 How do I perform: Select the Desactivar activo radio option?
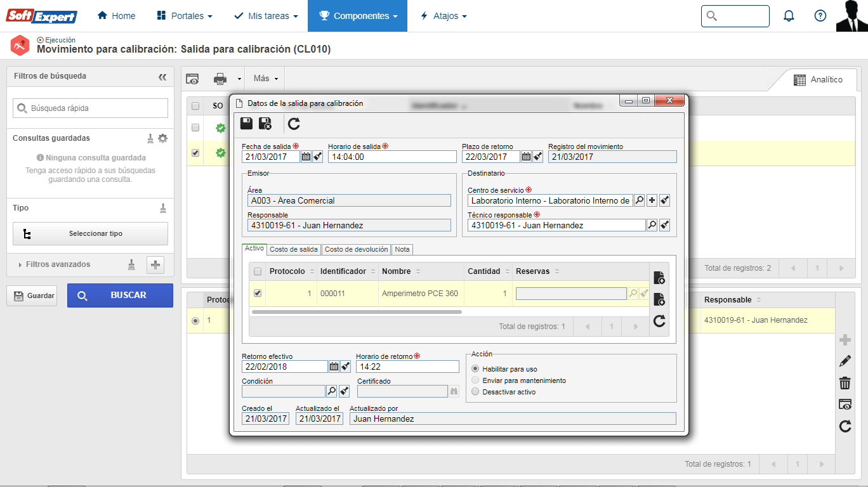pos(476,392)
